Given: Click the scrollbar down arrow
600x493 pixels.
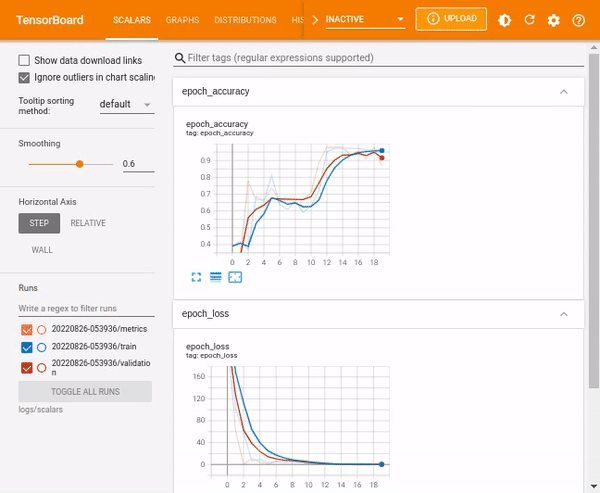Looking at the screenshot, I should (593, 486).
